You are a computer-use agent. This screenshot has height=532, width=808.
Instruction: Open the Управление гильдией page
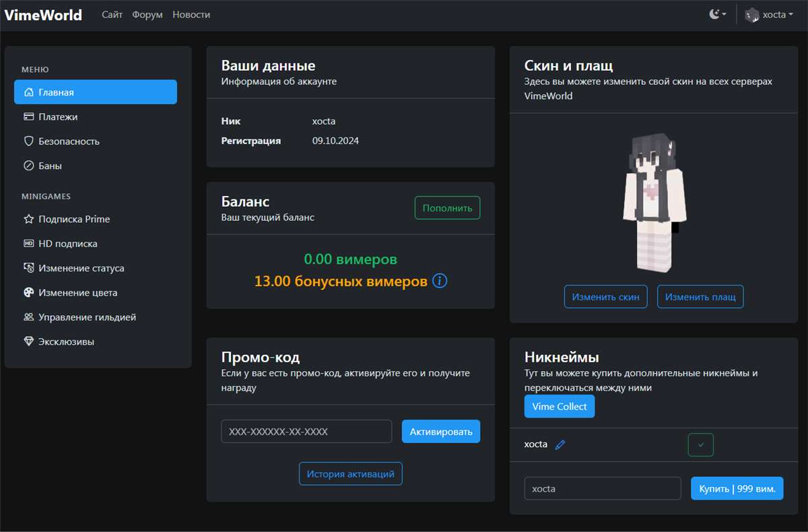(96, 317)
